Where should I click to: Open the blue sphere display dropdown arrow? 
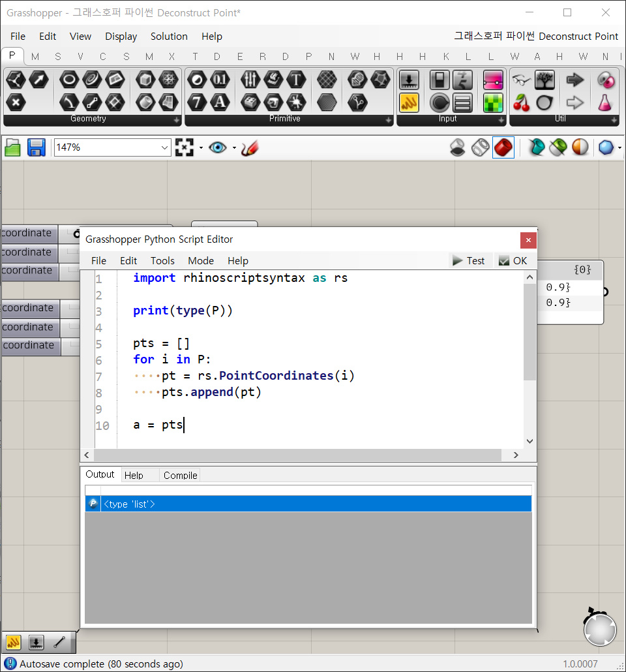pos(619,148)
